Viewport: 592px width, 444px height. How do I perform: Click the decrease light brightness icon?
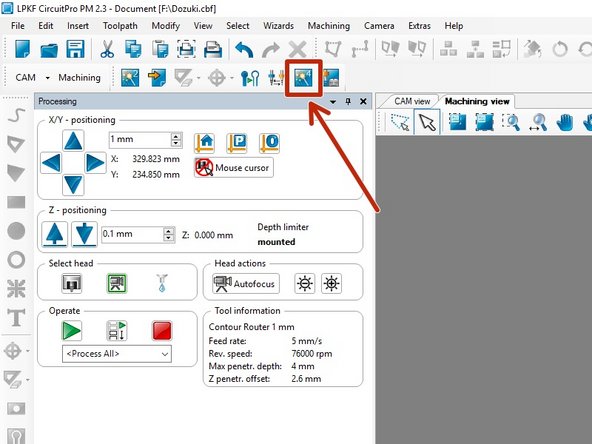click(x=305, y=284)
